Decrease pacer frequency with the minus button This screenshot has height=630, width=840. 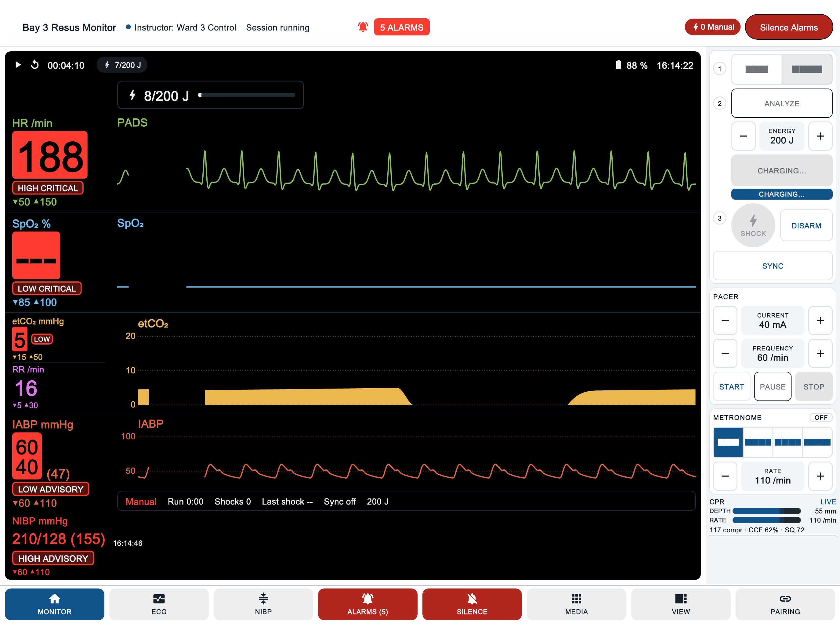pyautogui.click(x=725, y=353)
